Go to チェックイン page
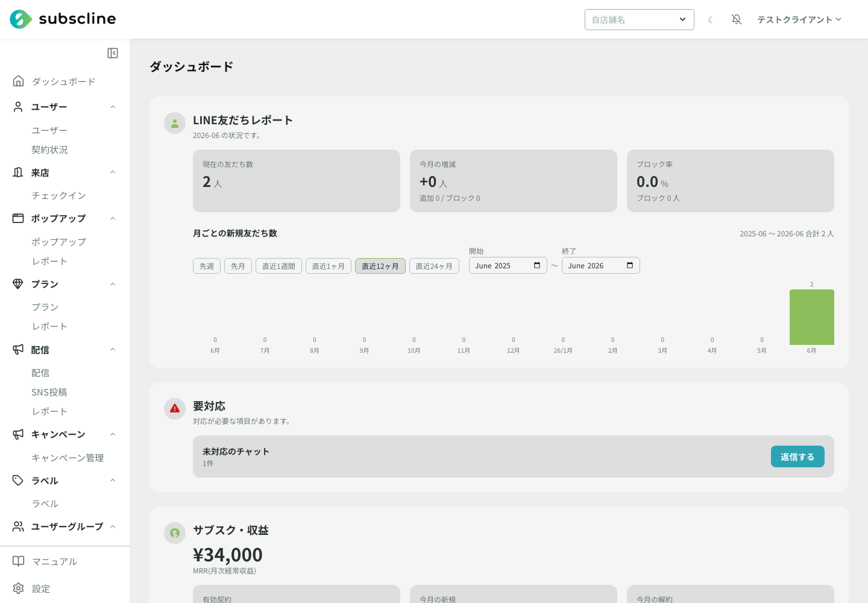This screenshot has height=603, width=868. 58,195
